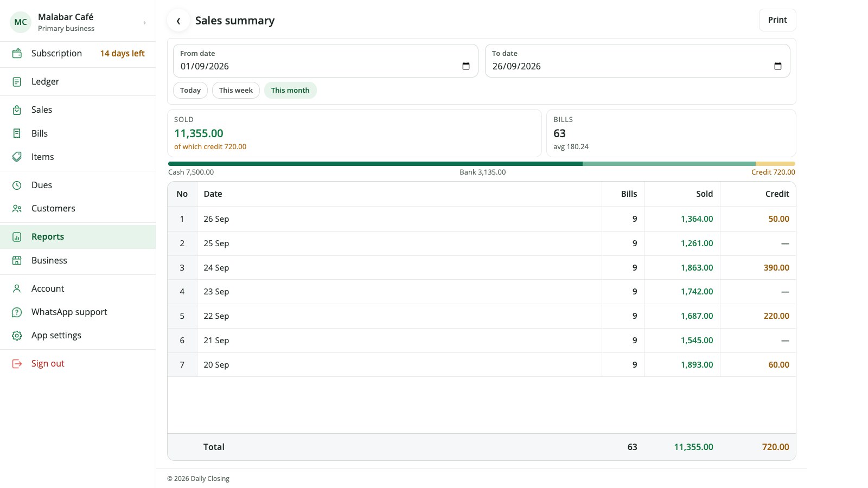The image size is (868, 488).
Task: Click the 390.00 credit value
Action: coord(776,268)
